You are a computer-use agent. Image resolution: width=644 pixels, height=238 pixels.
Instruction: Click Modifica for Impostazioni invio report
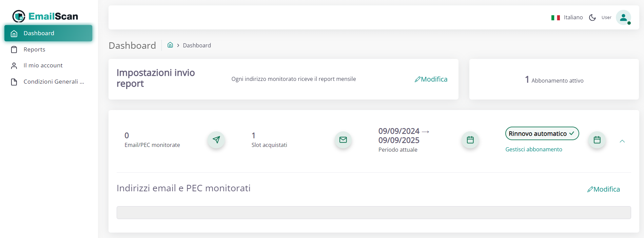[x=431, y=79]
